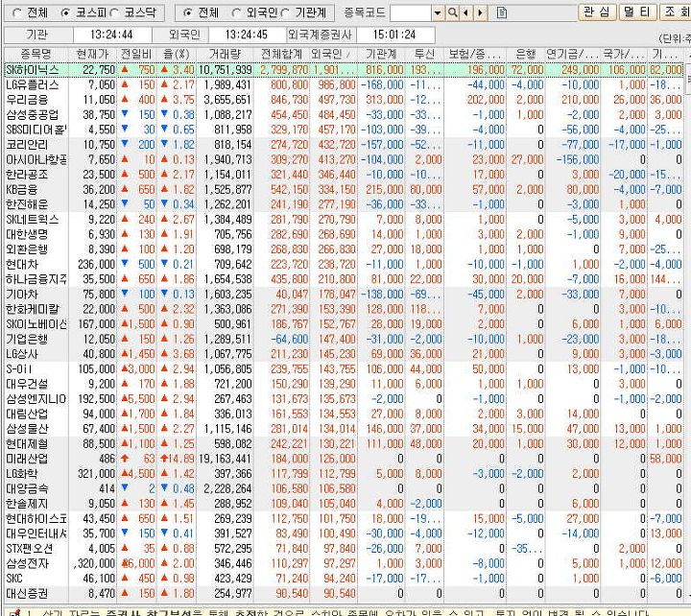Sort by 율(%) column header
Screen dimensions: 691x616
pos(177,54)
